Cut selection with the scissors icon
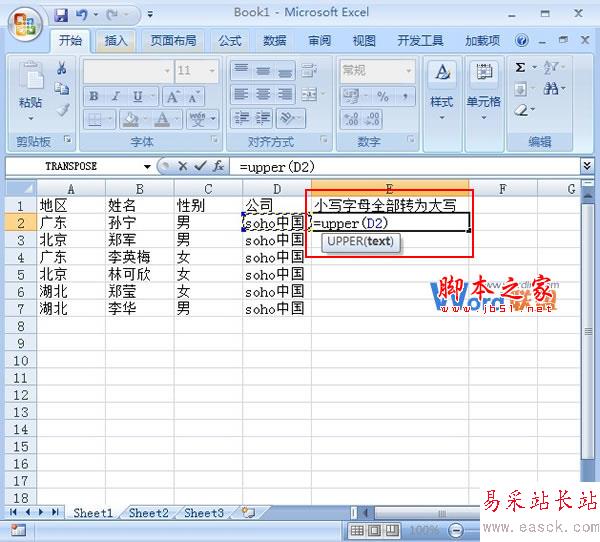The height and width of the screenshot is (542, 600). point(62,68)
